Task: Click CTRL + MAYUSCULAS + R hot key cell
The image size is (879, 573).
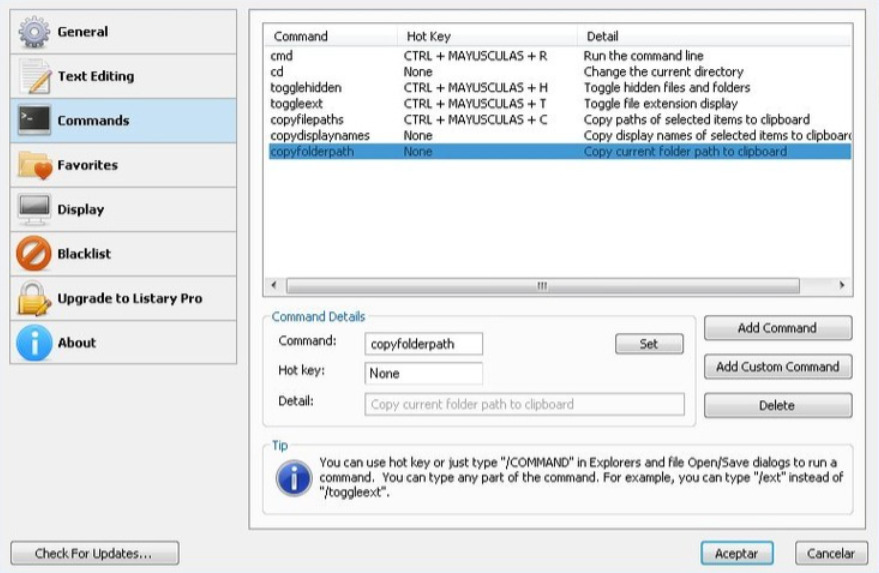Action: [475, 56]
